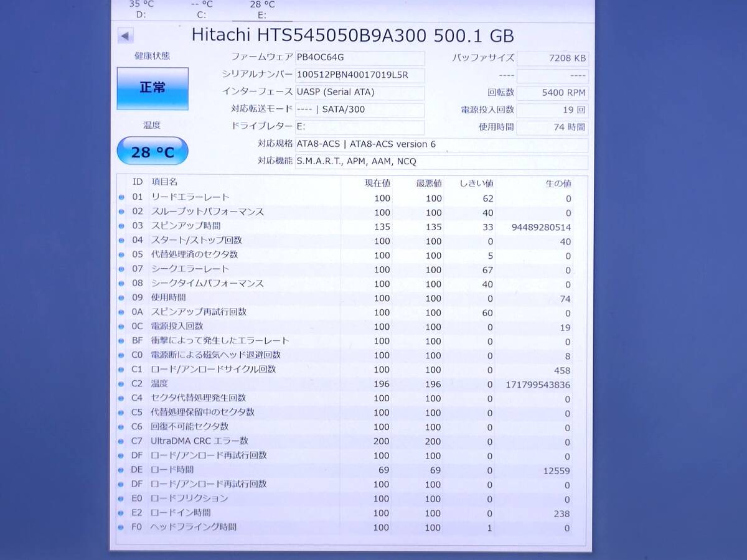Viewport: 747px width, 560px height.
Task: Select the 電源断による磁気ヘッド退避回数 attribute name
Action: 216,355
